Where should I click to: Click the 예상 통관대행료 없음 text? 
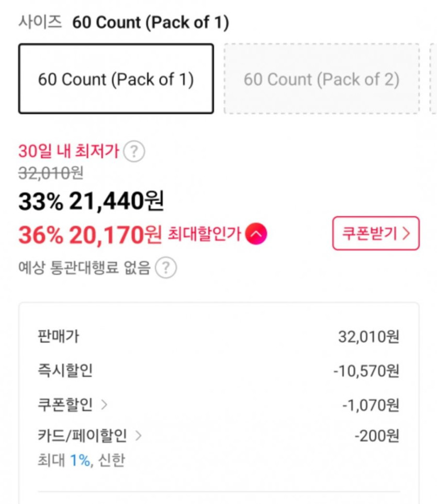(84, 268)
